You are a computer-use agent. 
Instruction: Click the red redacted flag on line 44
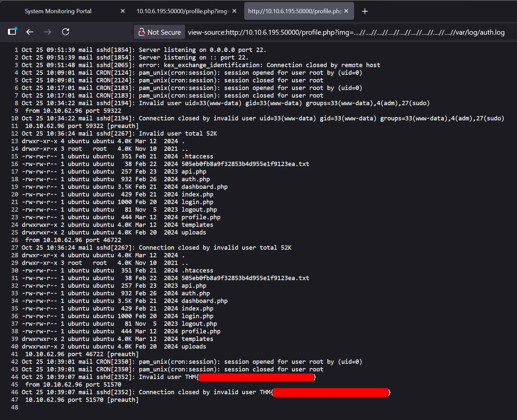coord(256,377)
